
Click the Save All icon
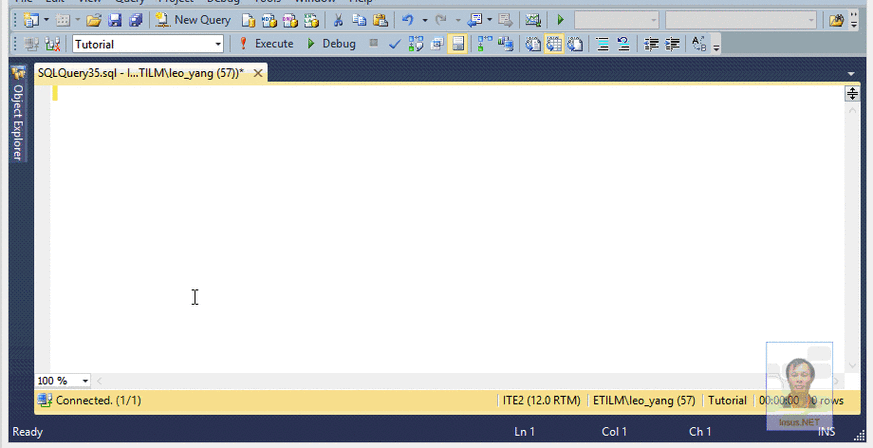[x=135, y=20]
